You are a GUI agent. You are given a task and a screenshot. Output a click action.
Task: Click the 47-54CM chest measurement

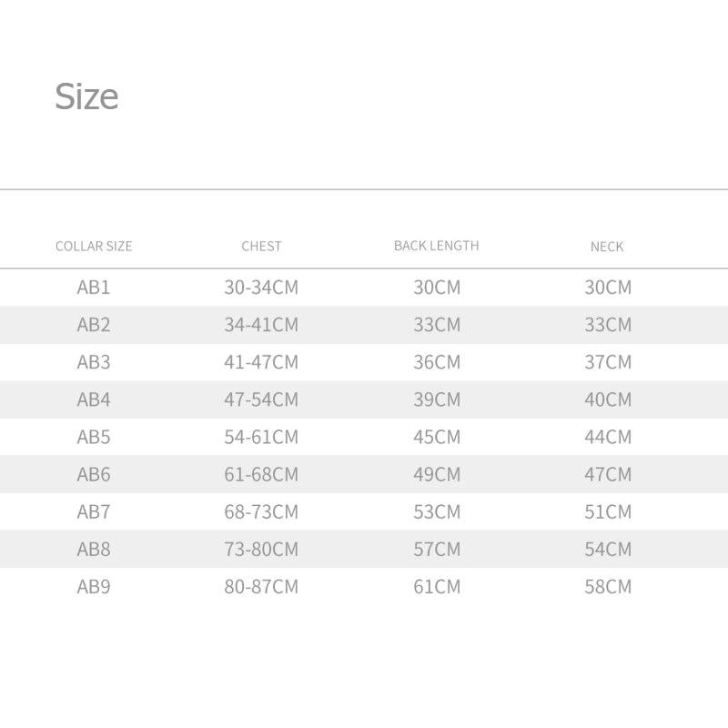point(261,399)
